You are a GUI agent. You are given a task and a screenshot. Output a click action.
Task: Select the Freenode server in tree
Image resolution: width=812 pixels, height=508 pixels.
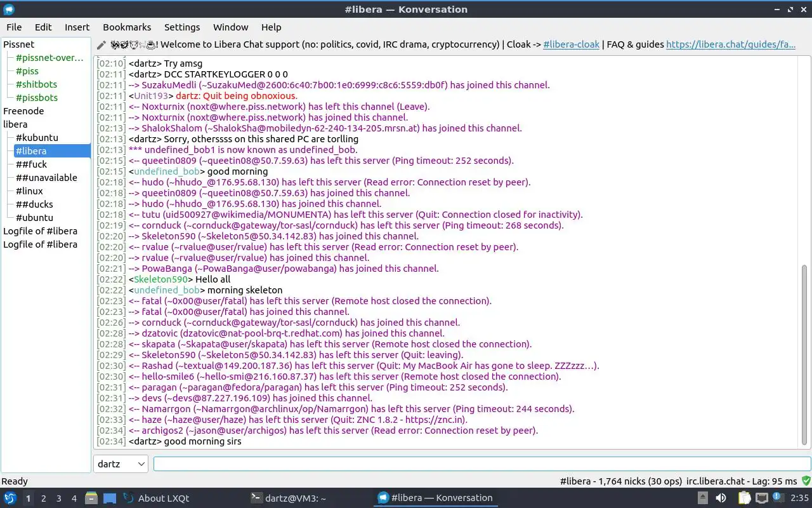coord(23,111)
